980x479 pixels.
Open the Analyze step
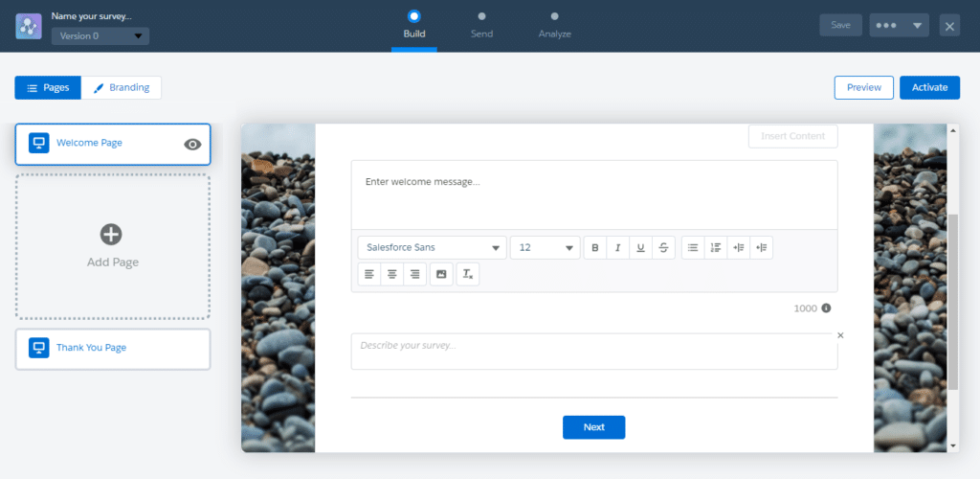coord(554,25)
